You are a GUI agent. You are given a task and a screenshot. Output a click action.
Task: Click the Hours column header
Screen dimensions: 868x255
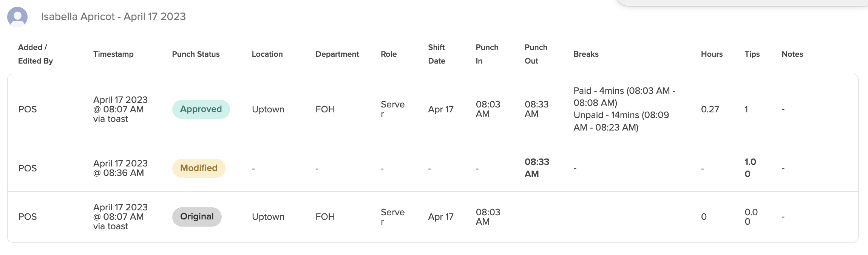pyautogui.click(x=712, y=54)
